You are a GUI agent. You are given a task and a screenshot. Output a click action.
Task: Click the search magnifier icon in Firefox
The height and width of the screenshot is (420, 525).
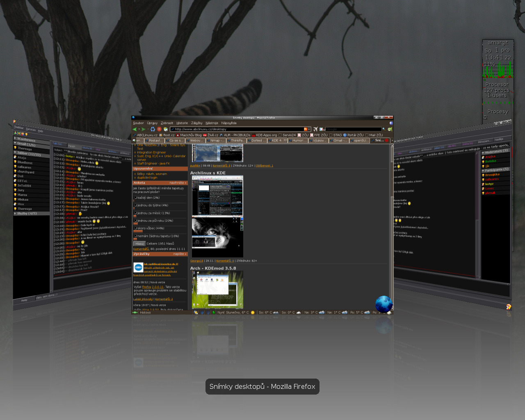[x=384, y=129]
